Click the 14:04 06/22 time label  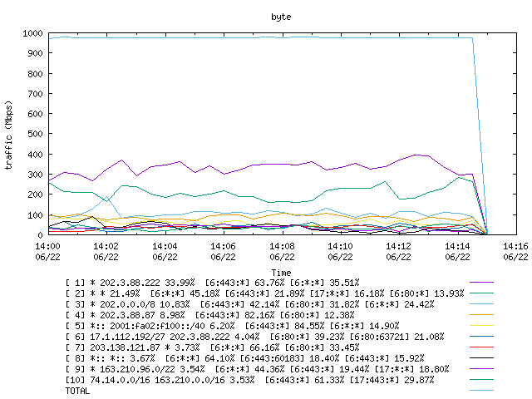(165, 251)
